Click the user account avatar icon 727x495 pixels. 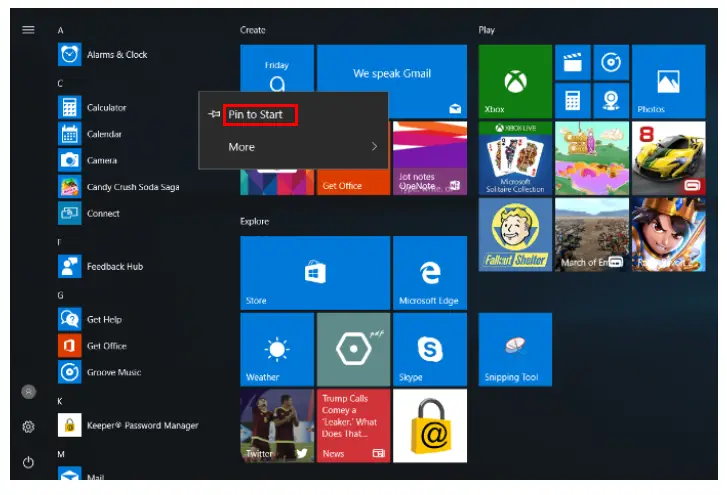coord(28,392)
